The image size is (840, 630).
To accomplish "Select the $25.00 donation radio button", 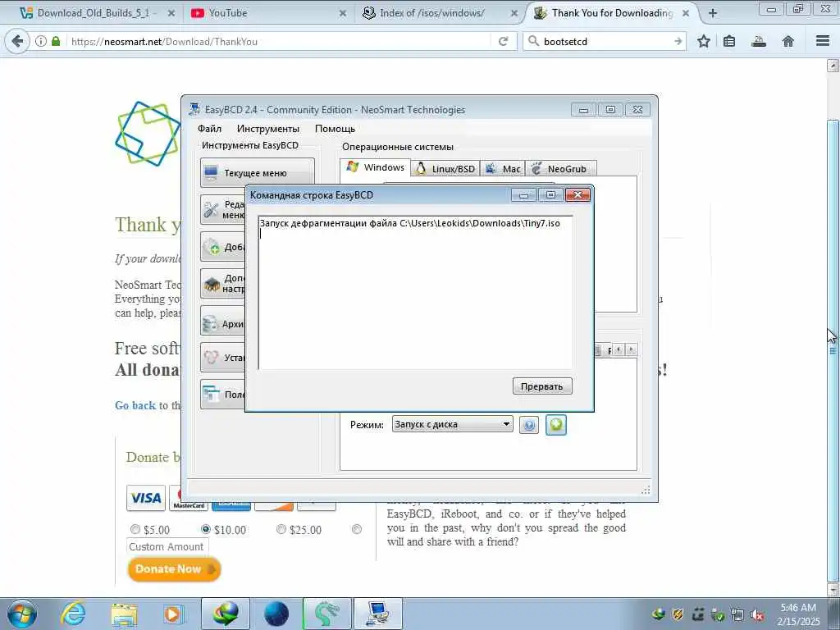I will 281,529.
